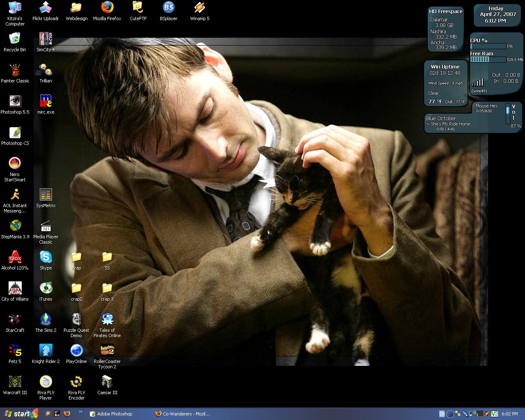The height and width of the screenshot is (420, 525).
Task: Open the crap 3 folder
Action: click(107, 291)
